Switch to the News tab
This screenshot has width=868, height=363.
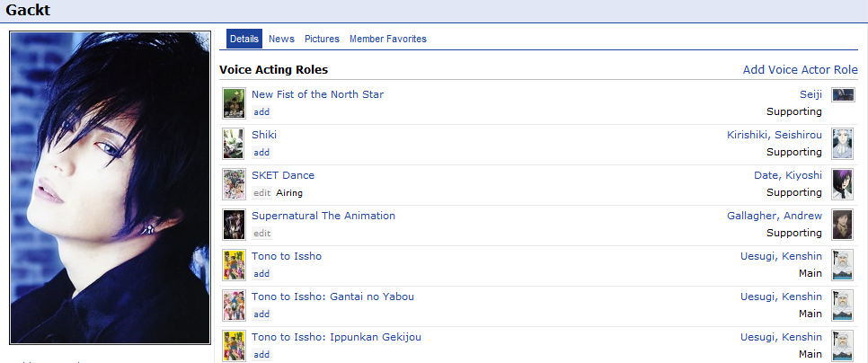(x=281, y=39)
